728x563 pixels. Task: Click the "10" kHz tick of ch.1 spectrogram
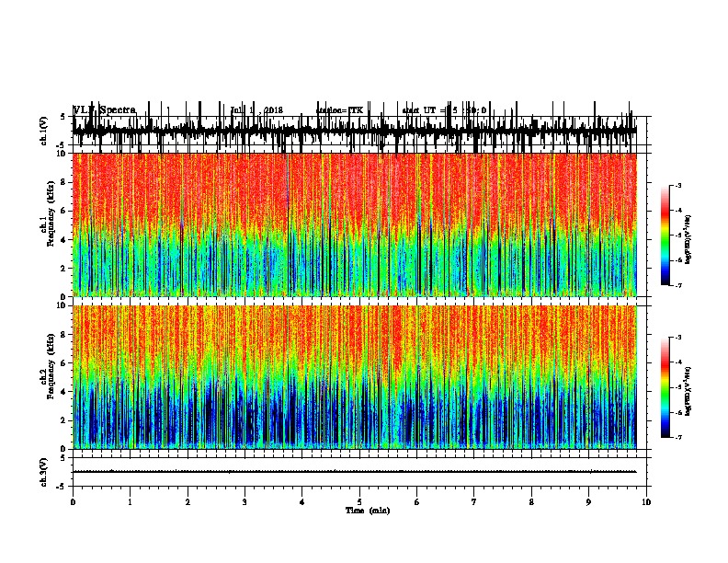click(62, 154)
